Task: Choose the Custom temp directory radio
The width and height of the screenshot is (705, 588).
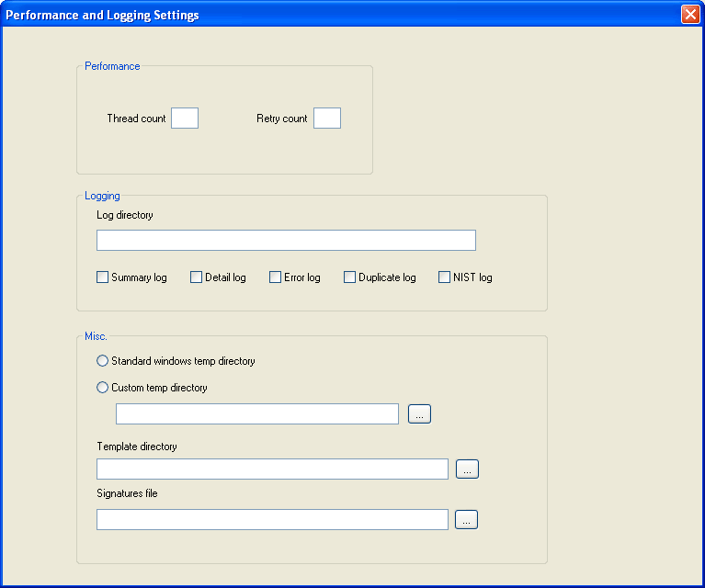Action: pyautogui.click(x=103, y=387)
